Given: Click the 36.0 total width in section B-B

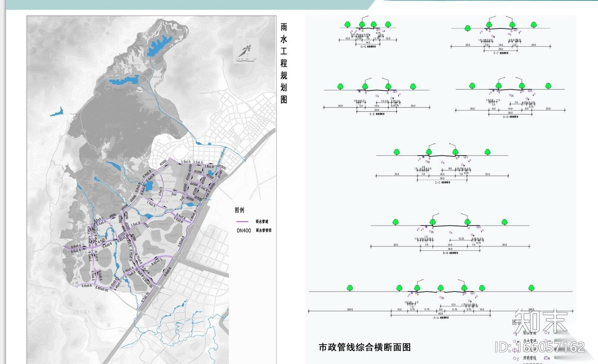Looking at the screenshot, I should [450, 249].
